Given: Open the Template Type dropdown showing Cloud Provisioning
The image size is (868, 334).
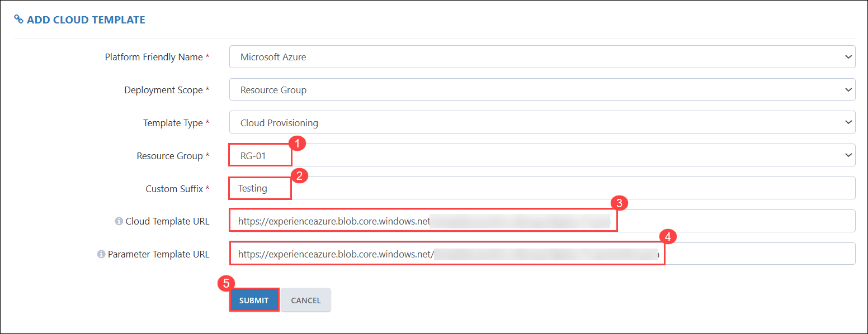Looking at the screenshot, I should pyautogui.click(x=542, y=122).
